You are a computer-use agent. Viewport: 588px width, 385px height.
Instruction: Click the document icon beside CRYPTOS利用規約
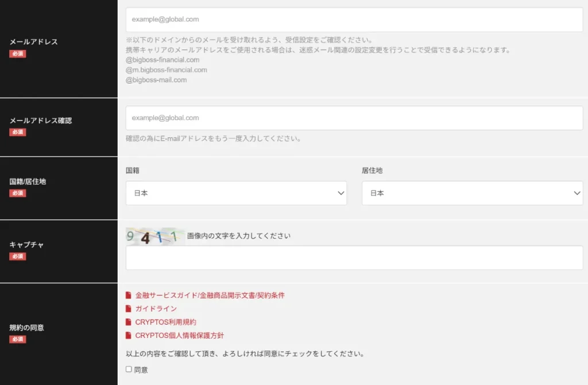pos(128,322)
